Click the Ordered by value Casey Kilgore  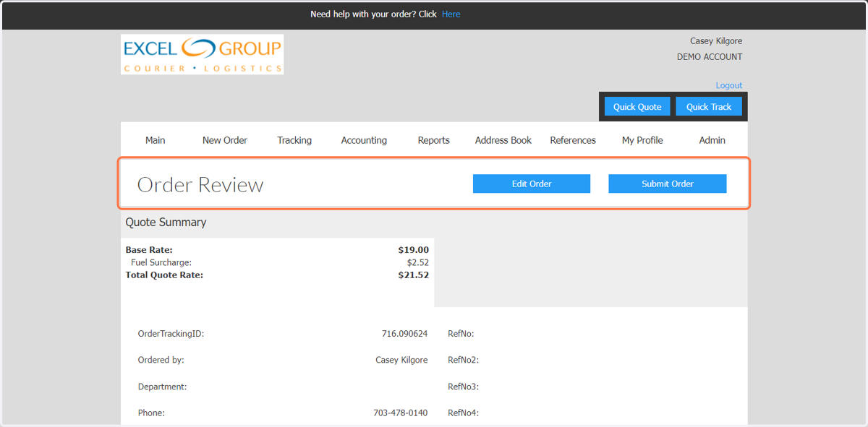coord(401,360)
